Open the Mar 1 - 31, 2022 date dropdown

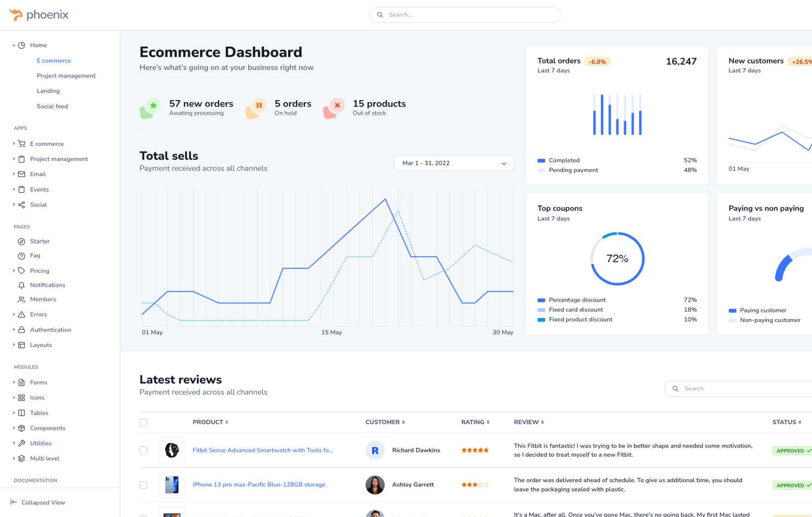[454, 163]
